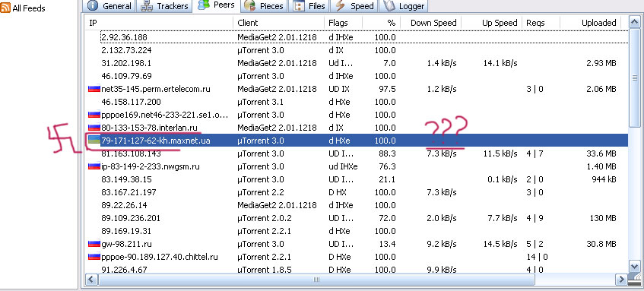Click the vertical scrollbar down arrow
This screenshot has height=291, width=644.
coord(635,266)
